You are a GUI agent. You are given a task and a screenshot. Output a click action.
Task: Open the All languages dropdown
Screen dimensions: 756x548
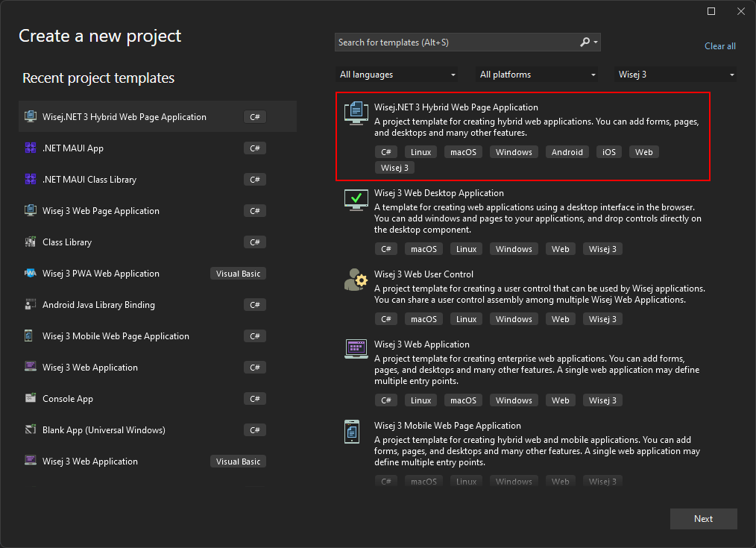pos(397,75)
